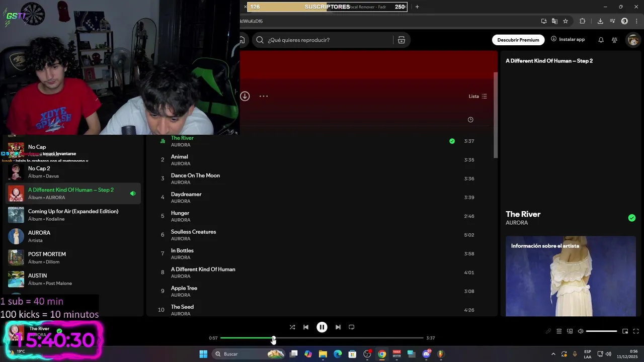The width and height of the screenshot is (644, 362).
Task: Open No Cap 2 album in the library
Action: (73, 172)
